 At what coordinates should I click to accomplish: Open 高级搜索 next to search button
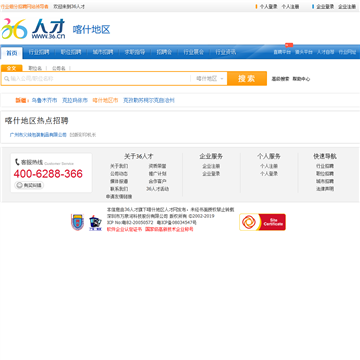coord(280,79)
